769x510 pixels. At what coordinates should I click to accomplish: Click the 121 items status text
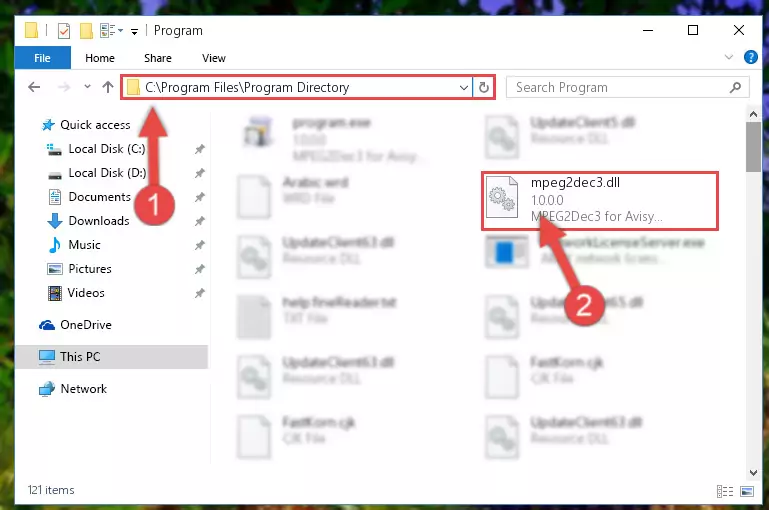click(x=51, y=490)
